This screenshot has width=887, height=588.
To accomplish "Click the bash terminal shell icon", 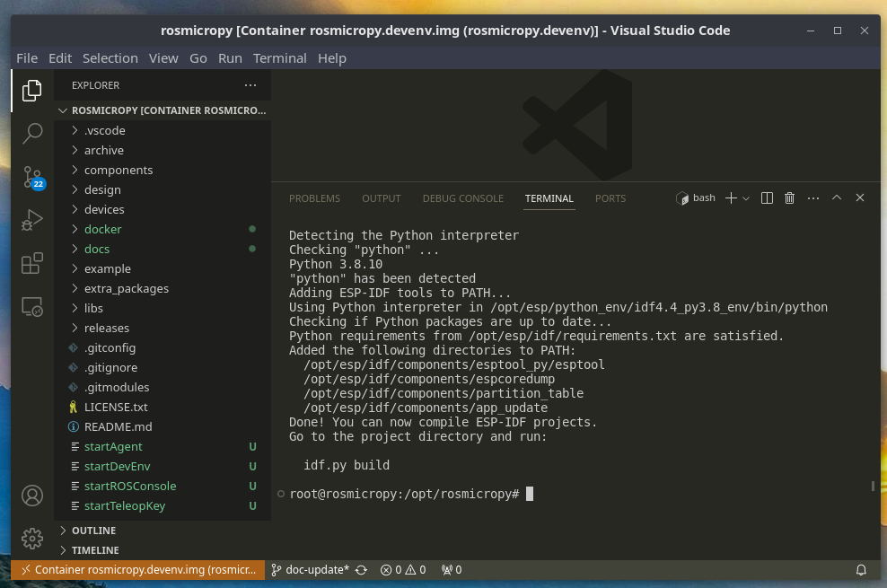I will tap(682, 198).
